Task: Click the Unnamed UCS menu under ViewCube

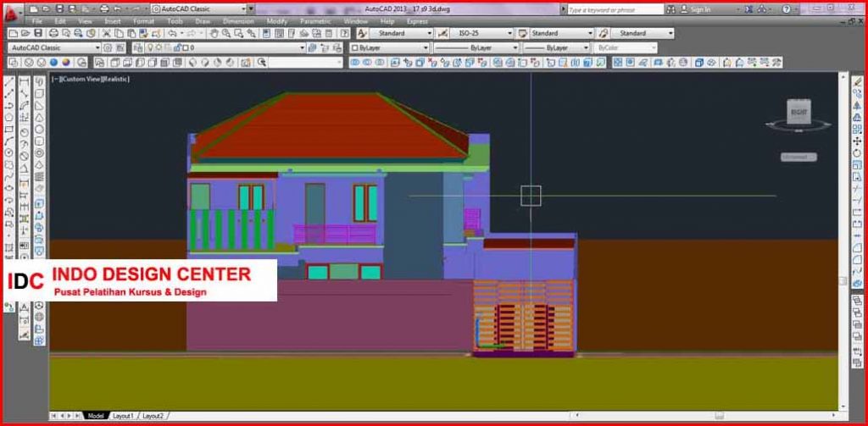Action: click(798, 158)
